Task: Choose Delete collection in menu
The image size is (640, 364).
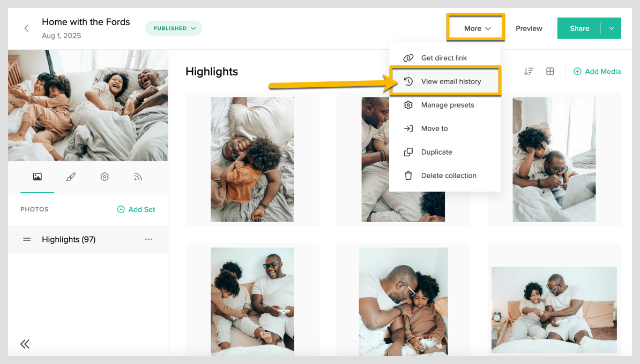Action: tap(448, 176)
